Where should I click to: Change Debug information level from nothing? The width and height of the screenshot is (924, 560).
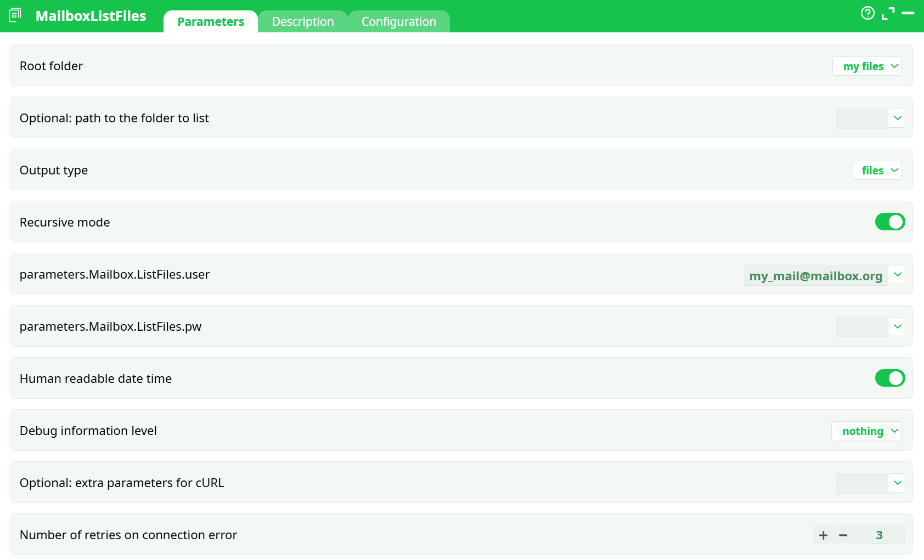(866, 431)
